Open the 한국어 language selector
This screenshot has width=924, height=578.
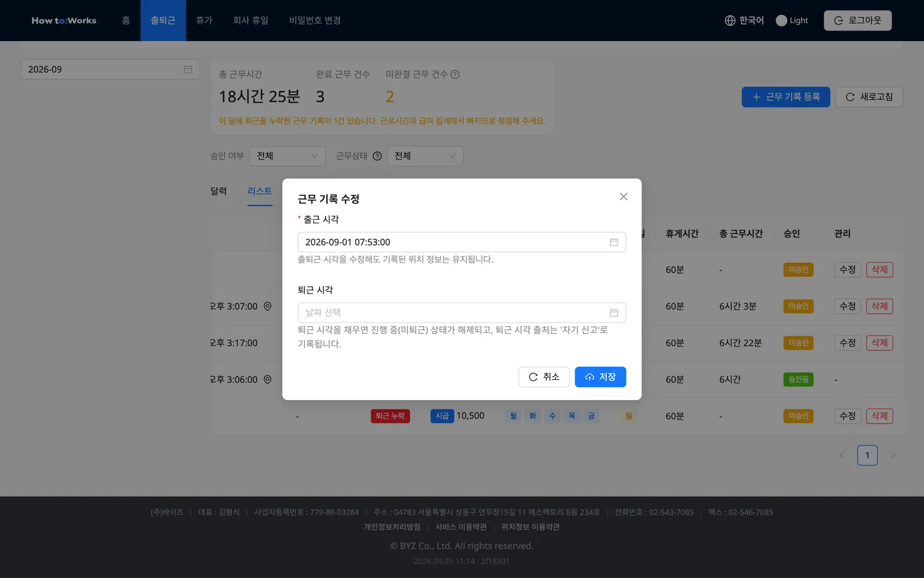744,20
